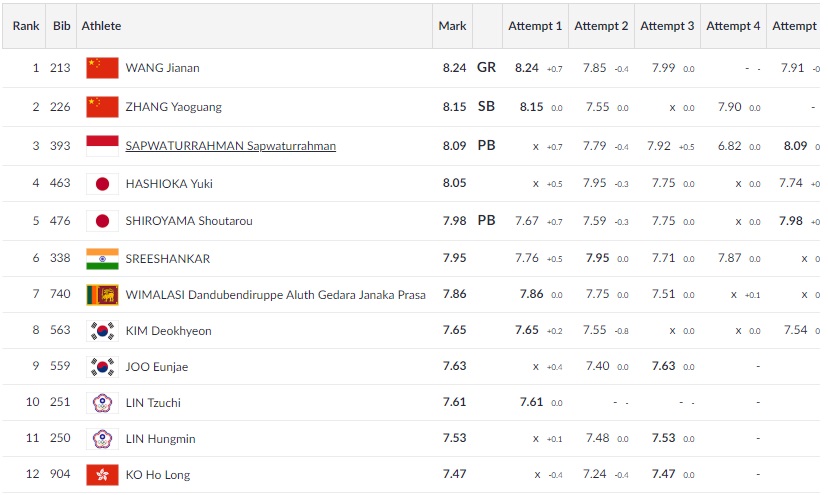The image size is (828, 495).
Task: Open SAPWATURRAHMAN Sapwaturrahman athlete link
Action: point(230,146)
